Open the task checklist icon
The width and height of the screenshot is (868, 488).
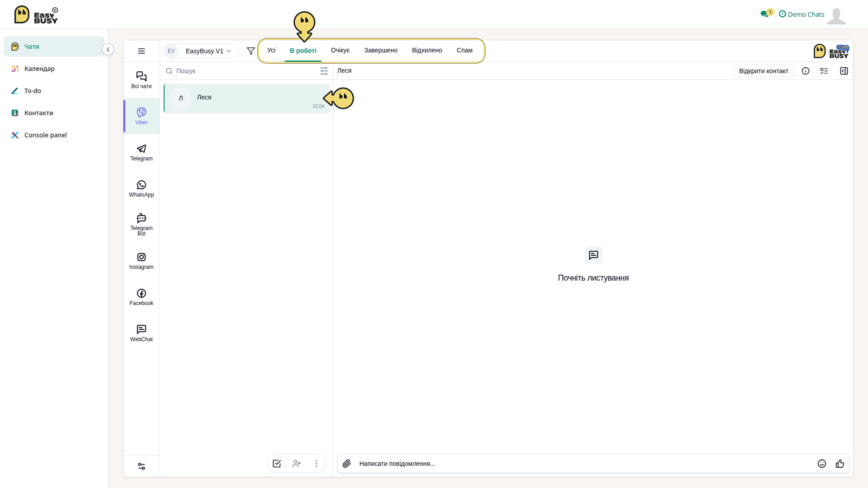pyautogui.click(x=824, y=71)
